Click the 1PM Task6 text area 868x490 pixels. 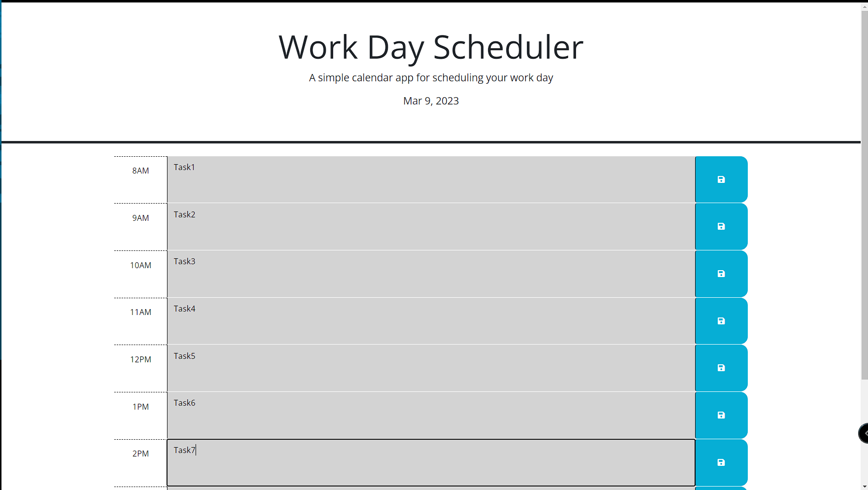click(x=431, y=415)
